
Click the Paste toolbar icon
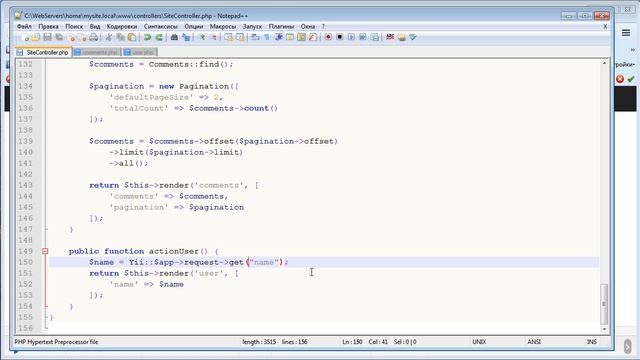132,38
